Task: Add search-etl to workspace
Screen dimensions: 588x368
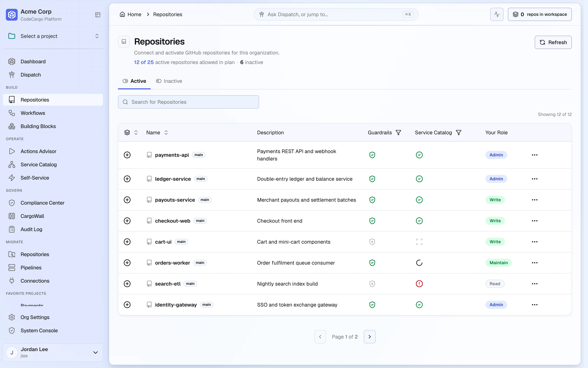Action: click(127, 284)
